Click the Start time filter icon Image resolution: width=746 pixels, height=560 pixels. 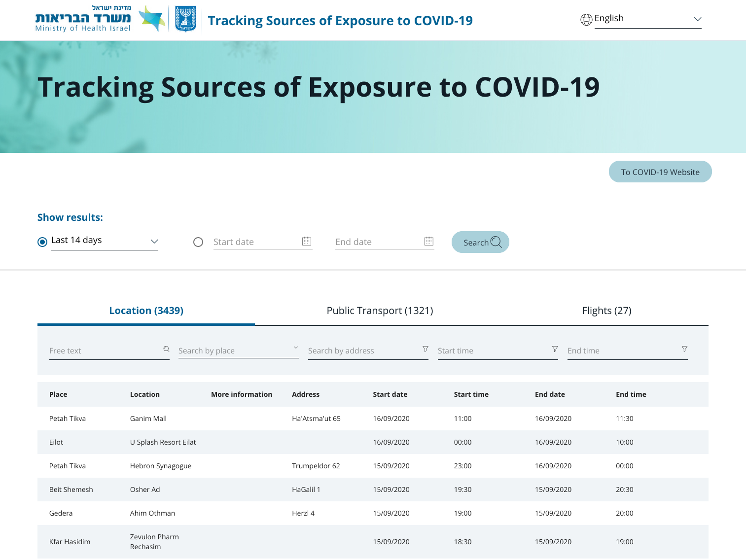click(x=555, y=349)
